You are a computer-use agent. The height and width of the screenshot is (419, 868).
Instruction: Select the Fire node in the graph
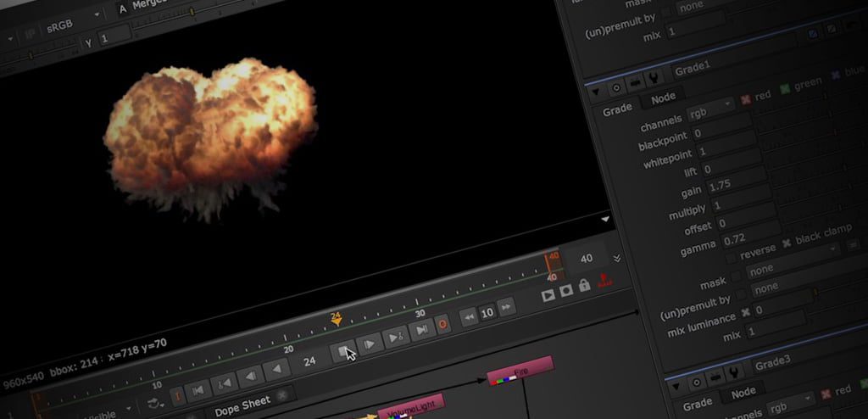point(520,371)
